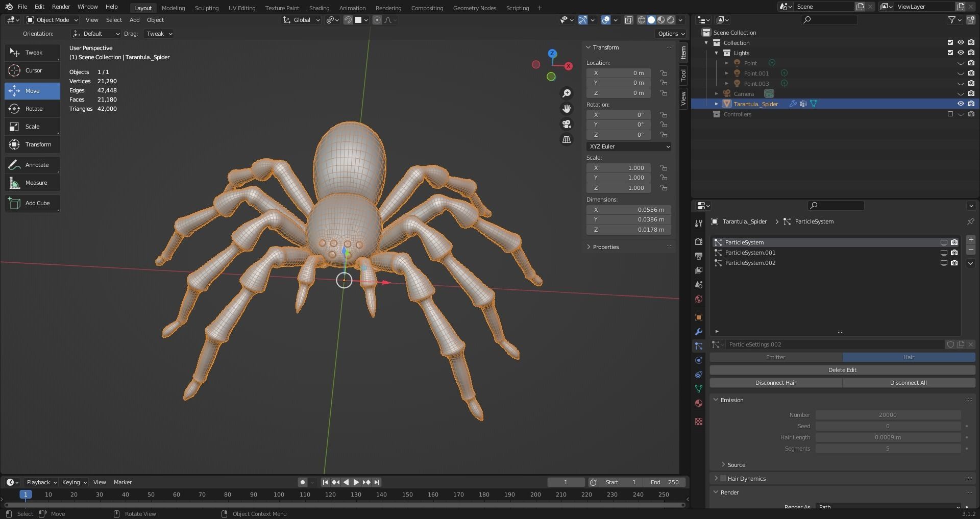
Task: Toggle Camera render visibility in outliner
Action: [971, 93]
